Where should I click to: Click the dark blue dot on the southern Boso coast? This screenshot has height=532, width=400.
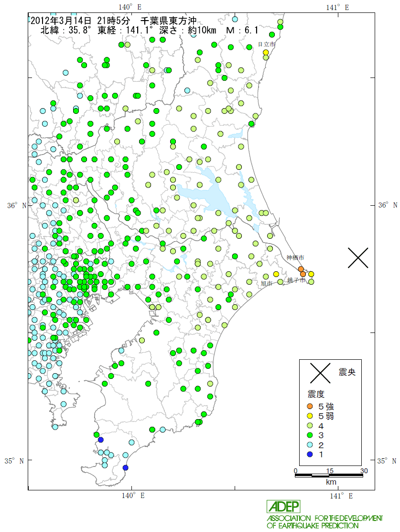click(125, 468)
